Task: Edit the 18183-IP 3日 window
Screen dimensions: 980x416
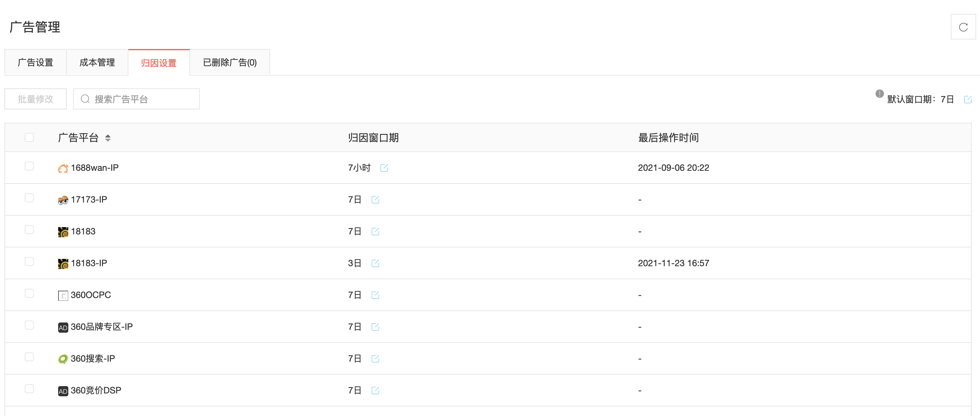Action: tap(375, 263)
